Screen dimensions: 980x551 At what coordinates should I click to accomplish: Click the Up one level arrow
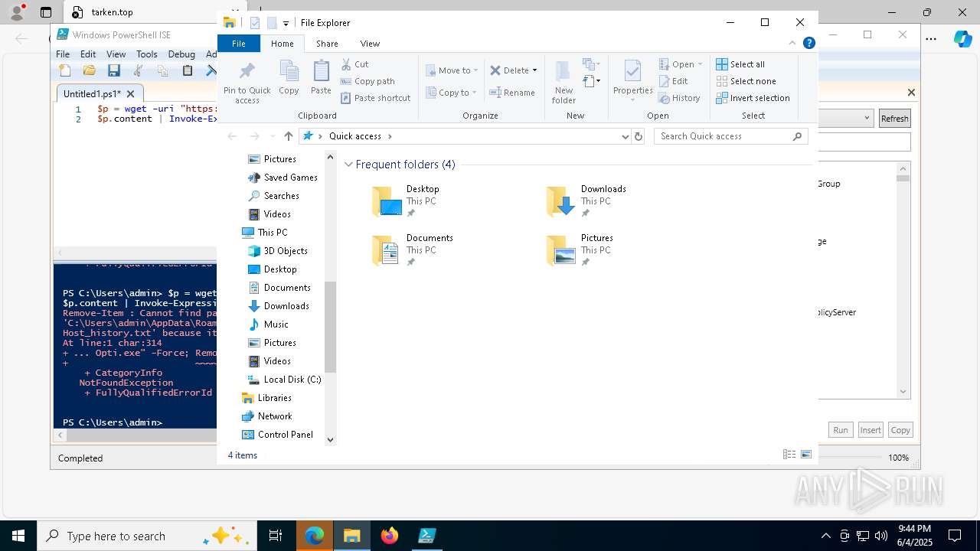tap(289, 136)
